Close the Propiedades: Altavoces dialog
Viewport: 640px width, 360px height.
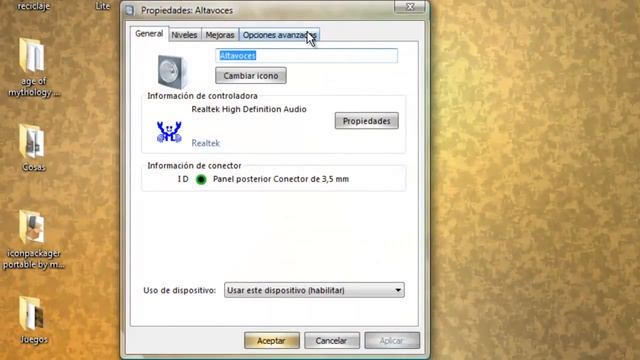(410, 7)
